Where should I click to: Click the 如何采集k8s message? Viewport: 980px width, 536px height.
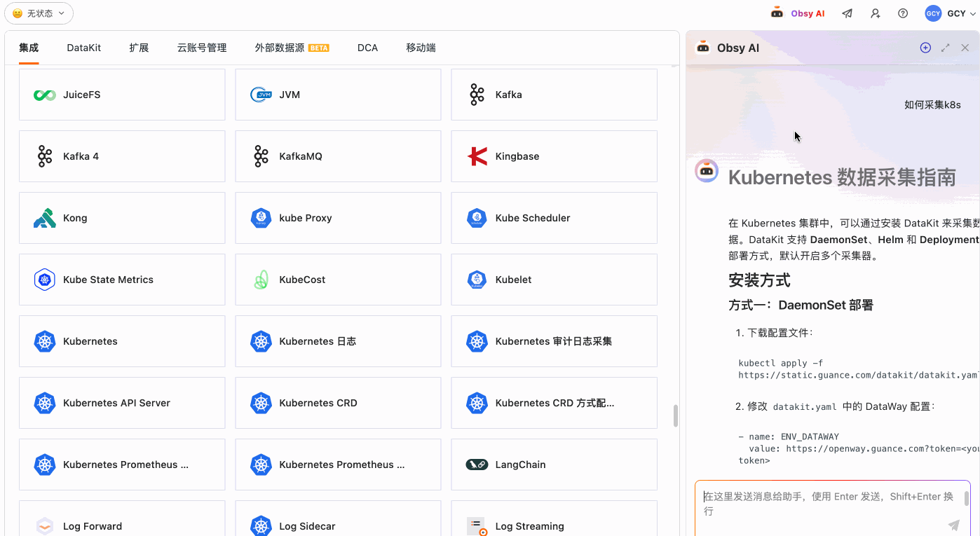point(932,105)
